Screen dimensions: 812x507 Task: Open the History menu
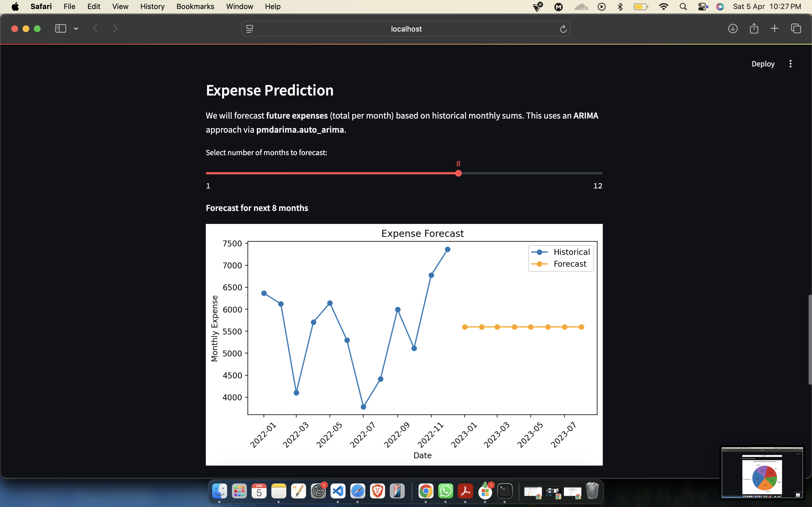pyautogui.click(x=152, y=6)
